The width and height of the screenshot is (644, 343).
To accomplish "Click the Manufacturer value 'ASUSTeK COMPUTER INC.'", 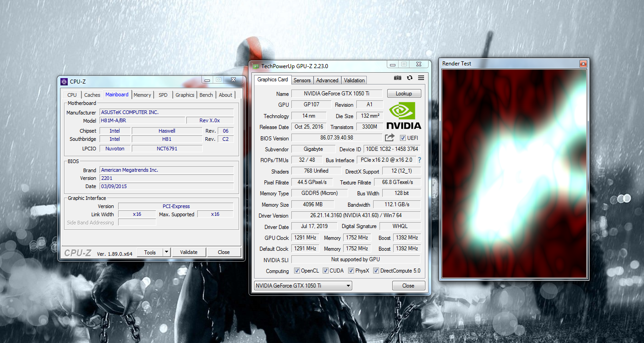I will pos(167,112).
